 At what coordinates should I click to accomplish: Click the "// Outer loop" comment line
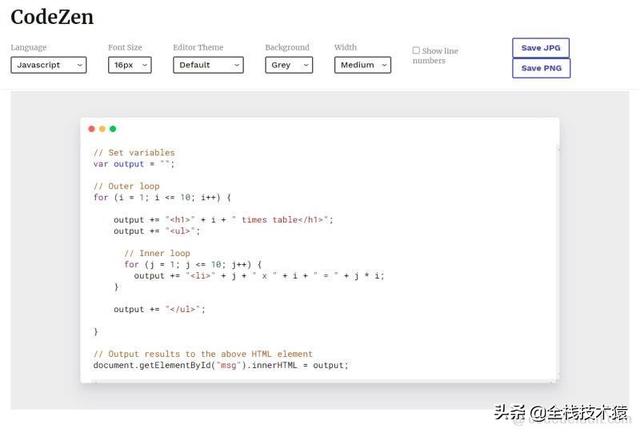point(126,186)
